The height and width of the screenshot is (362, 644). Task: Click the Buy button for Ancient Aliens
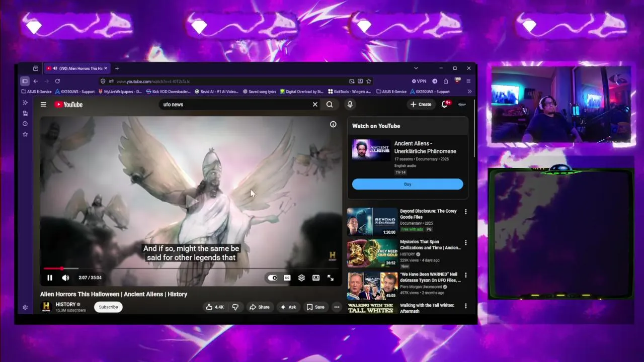pyautogui.click(x=408, y=184)
